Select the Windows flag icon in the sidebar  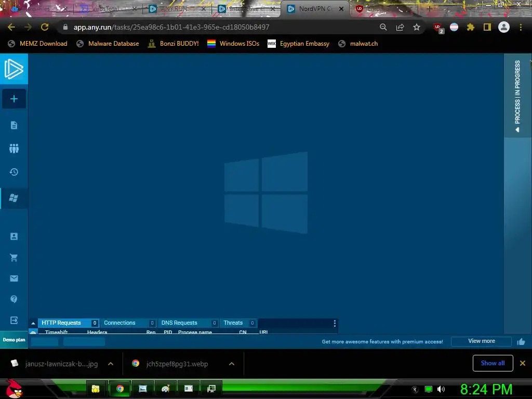[x=14, y=198]
